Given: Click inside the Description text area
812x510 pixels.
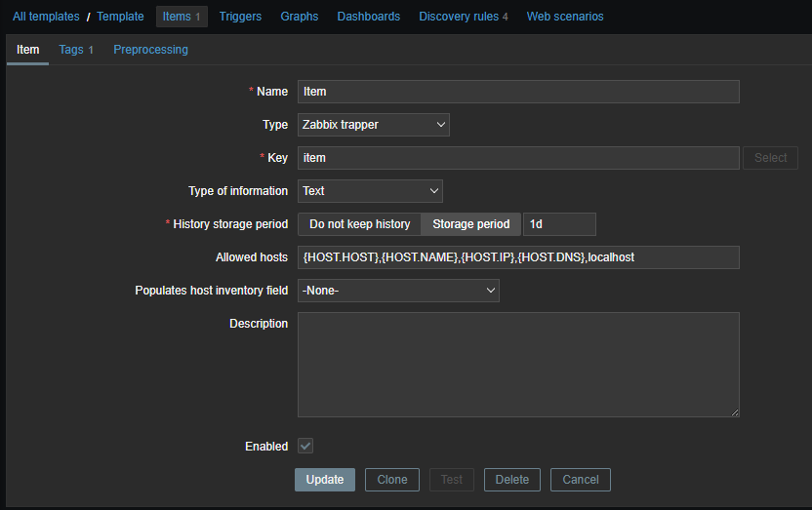Looking at the screenshot, I should click(x=518, y=365).
